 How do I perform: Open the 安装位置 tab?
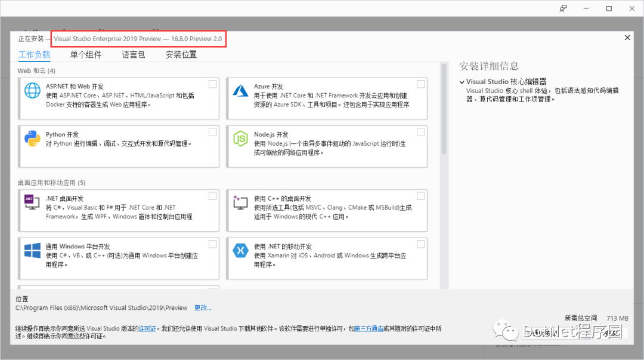tap(181, 55)
